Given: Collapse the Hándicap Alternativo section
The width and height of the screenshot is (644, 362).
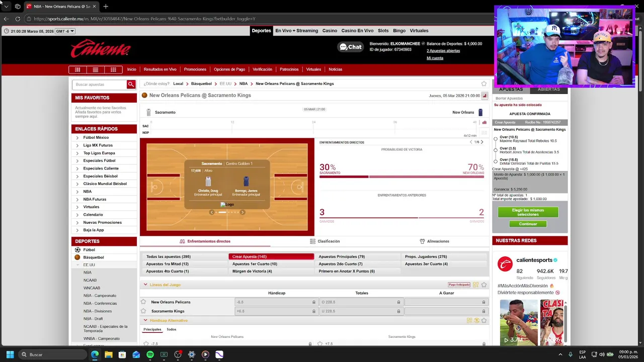Looking at the screenshot, I should (x=145, y=320).
